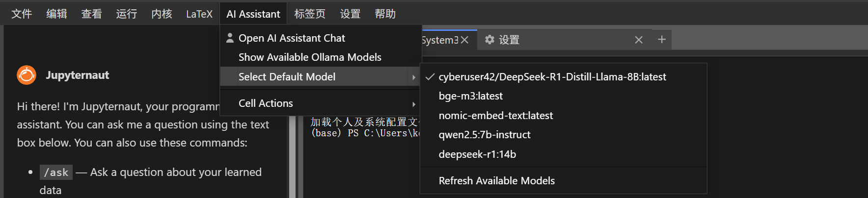Choose Show Available Ollama Models
The height and width of the screenshot is (198, 868).
[321, 57]
